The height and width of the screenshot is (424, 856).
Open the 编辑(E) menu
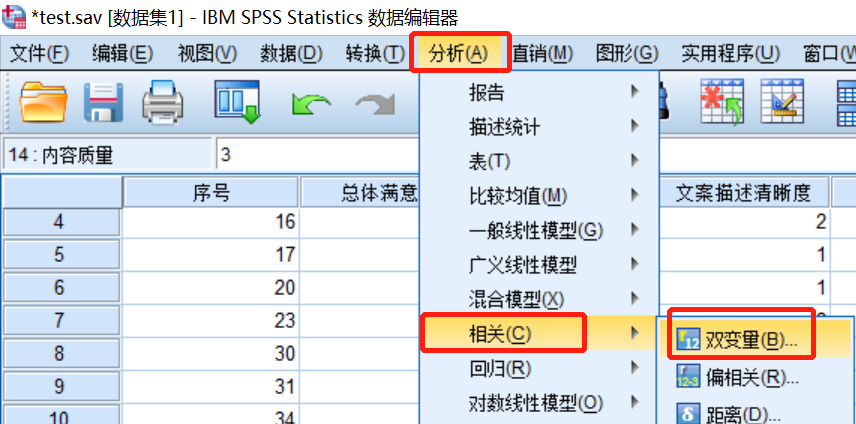click(122, 53)
